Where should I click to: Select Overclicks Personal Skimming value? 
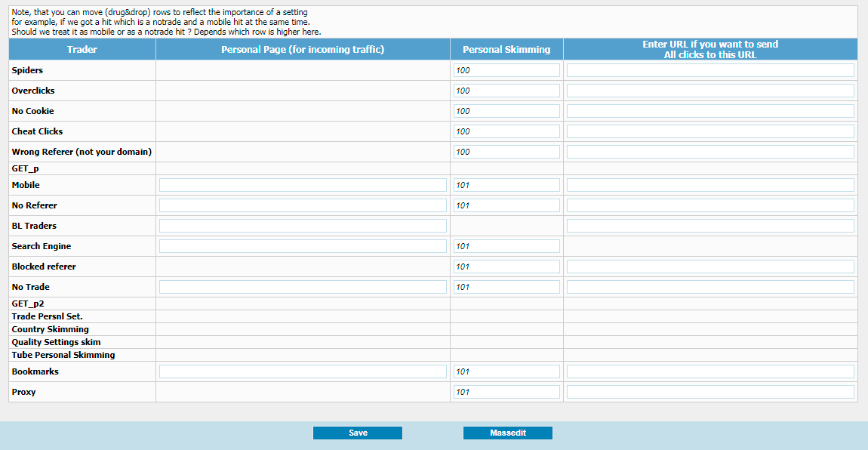506,91
